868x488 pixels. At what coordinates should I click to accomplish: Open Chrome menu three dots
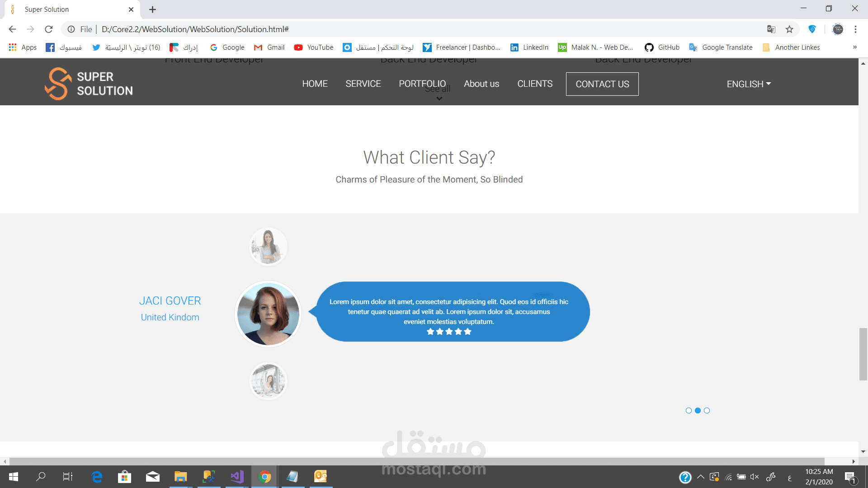pos(855,29)
